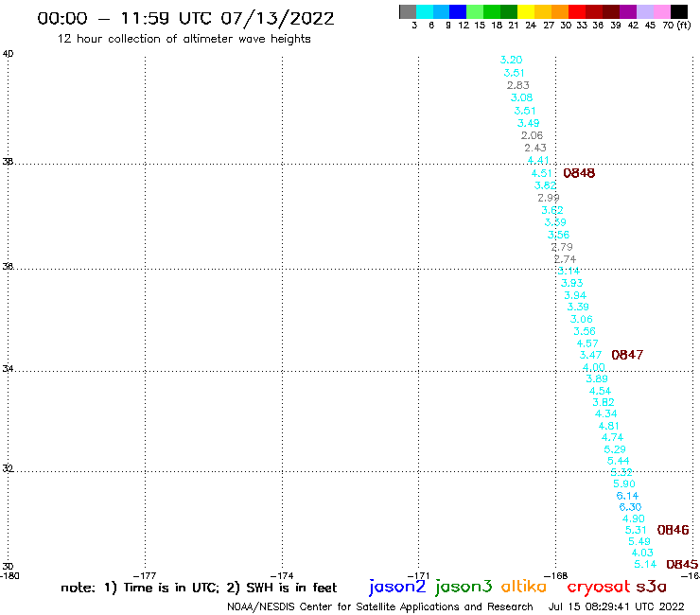Click the cryosat satellite label

598,588
